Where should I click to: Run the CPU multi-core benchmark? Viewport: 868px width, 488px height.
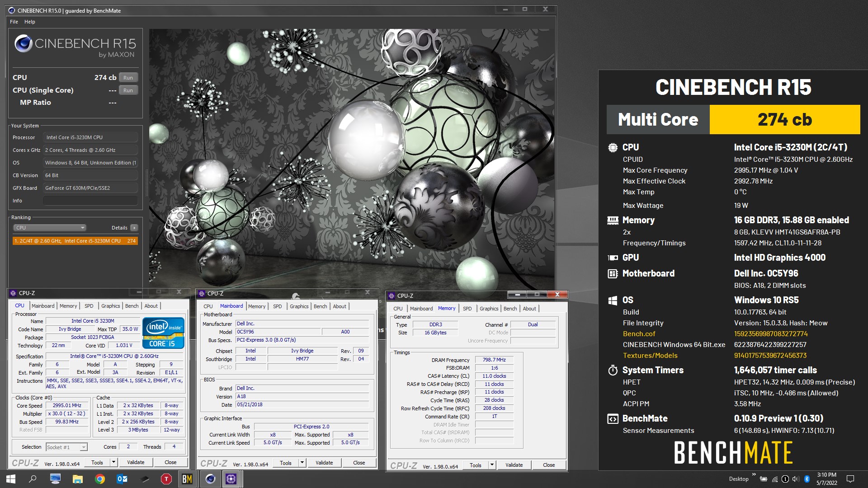[128, 78]
